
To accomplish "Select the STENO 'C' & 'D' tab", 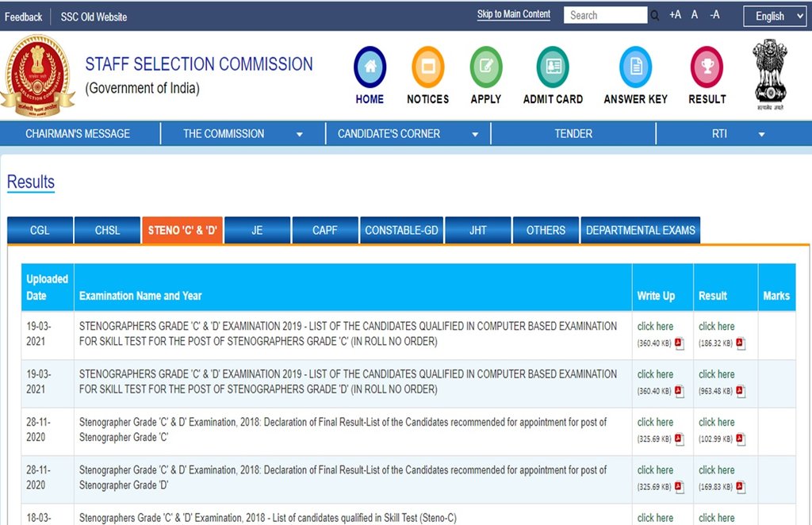I will (x=182, y=230).
